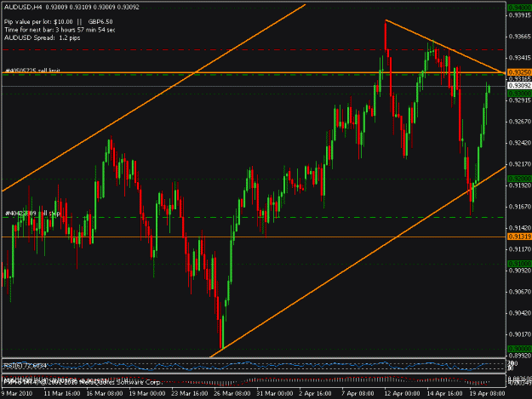Click the 0.93415 price axis label

(519, 58)
